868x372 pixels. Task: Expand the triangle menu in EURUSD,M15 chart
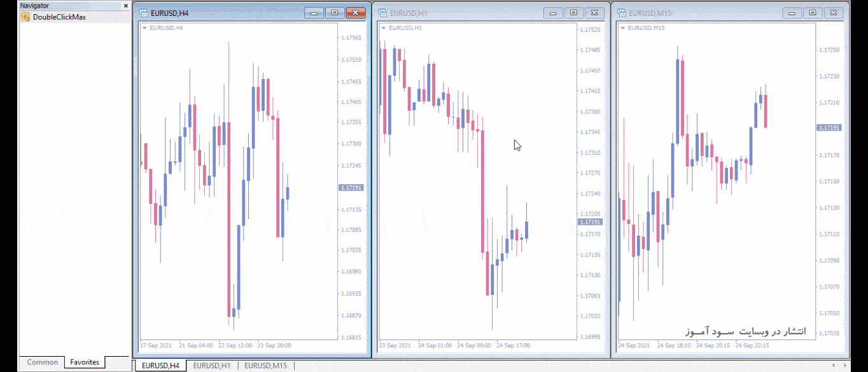pos(623,28)
